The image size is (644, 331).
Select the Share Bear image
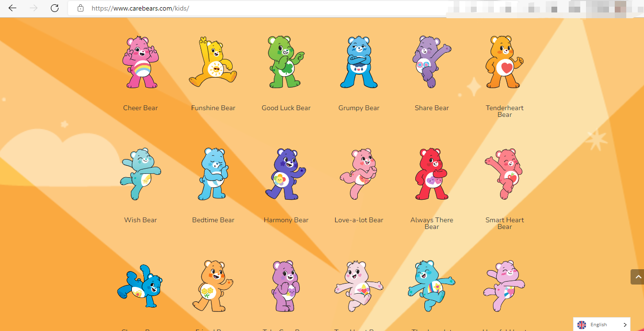coord(431,62)
